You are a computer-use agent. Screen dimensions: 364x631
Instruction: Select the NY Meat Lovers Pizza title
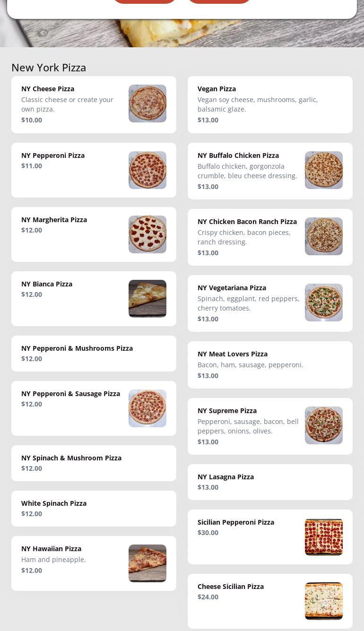coord(233,354)
